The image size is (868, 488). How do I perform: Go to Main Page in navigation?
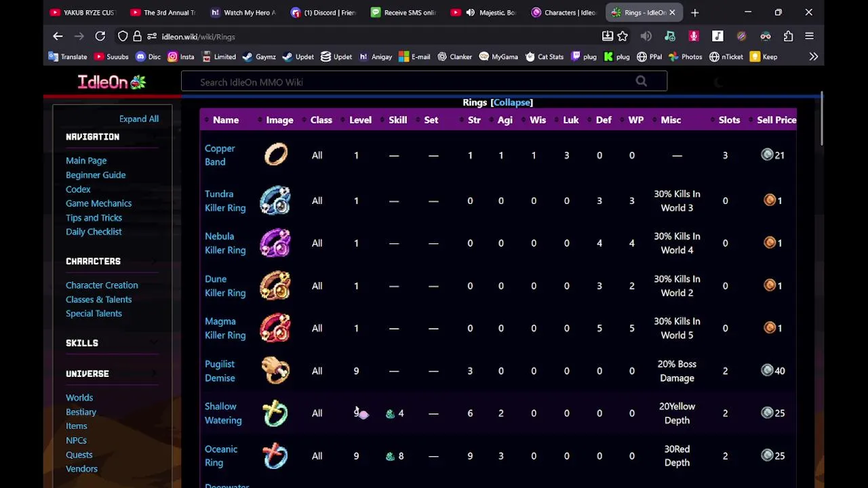(x=86, y=161)
